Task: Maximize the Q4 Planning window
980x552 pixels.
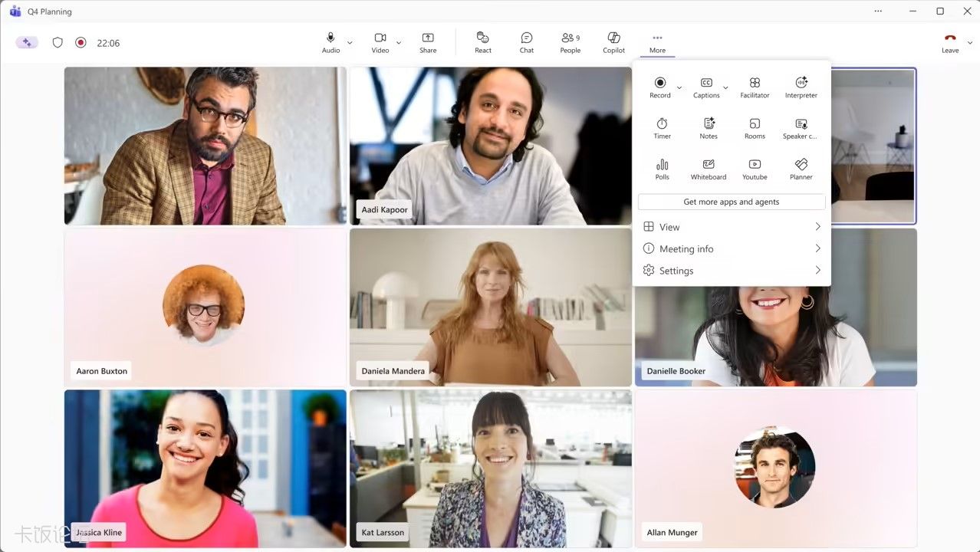Action: [x=940, y=11]
